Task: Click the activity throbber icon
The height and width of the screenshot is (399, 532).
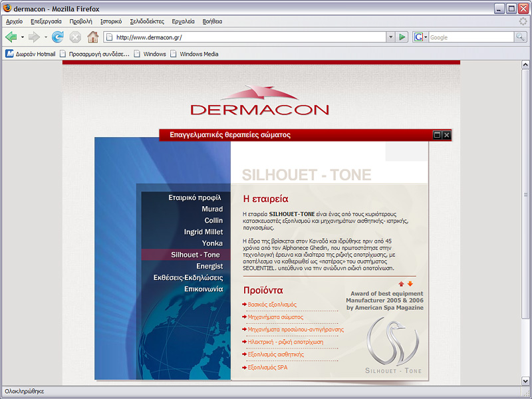Action: (x=523, y=21)
